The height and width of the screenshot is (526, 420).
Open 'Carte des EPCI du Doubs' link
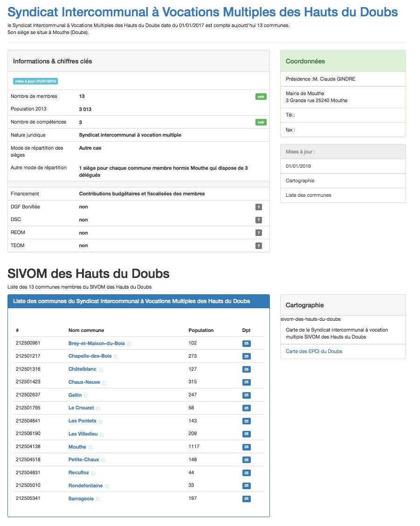tap(314, 352)
